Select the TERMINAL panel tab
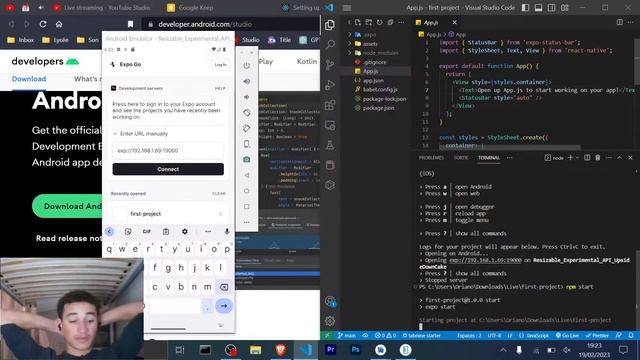 [489, 158]
